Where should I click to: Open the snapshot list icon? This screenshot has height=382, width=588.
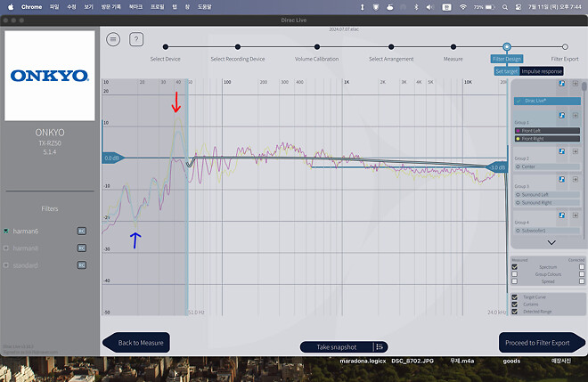coord(380,346)
